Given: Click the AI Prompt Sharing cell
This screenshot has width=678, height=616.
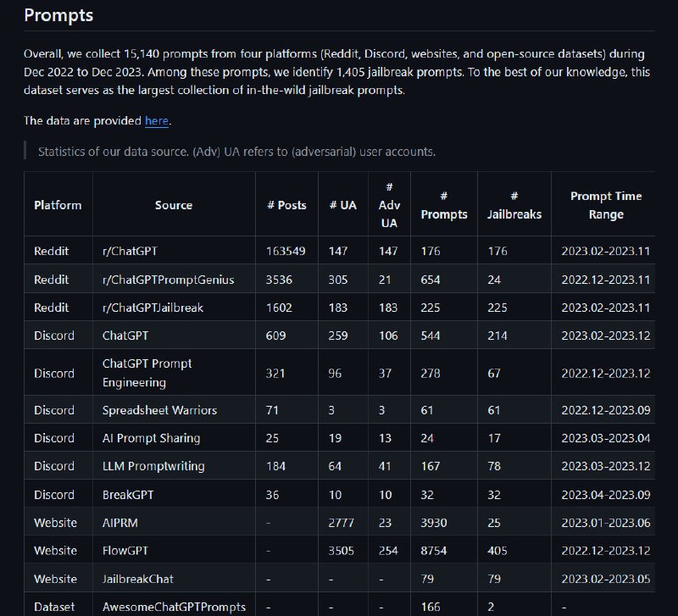Looking at the screenshot, I should [x=151, y=438].
